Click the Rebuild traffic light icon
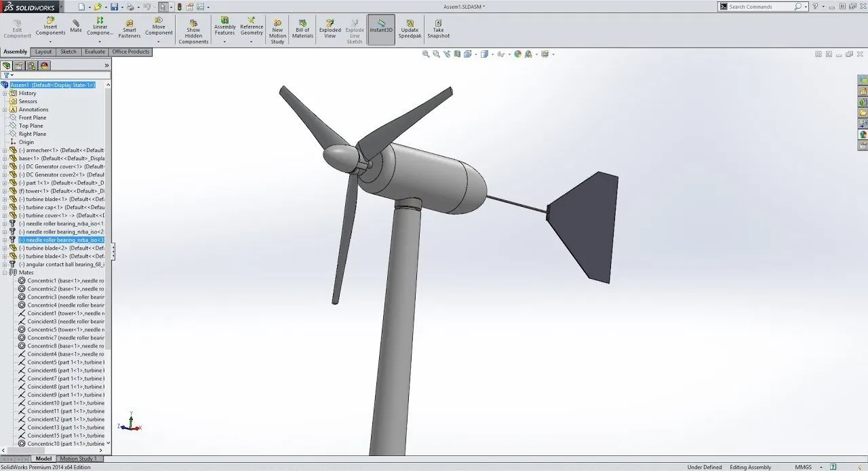The width and height of the screenshot is (868, 471). 179,7
